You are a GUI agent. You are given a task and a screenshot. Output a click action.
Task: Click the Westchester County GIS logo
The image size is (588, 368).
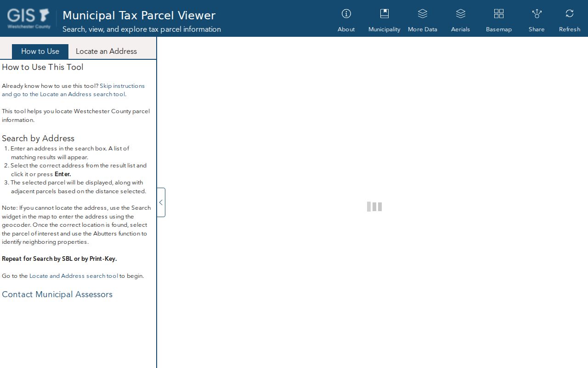pos(28,18)
